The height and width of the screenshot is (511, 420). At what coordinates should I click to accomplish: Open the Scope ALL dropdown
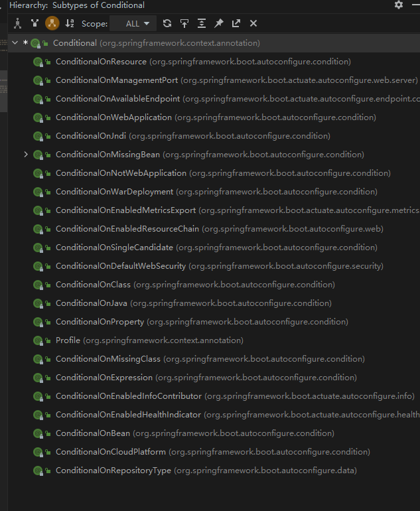coord(133,23)
